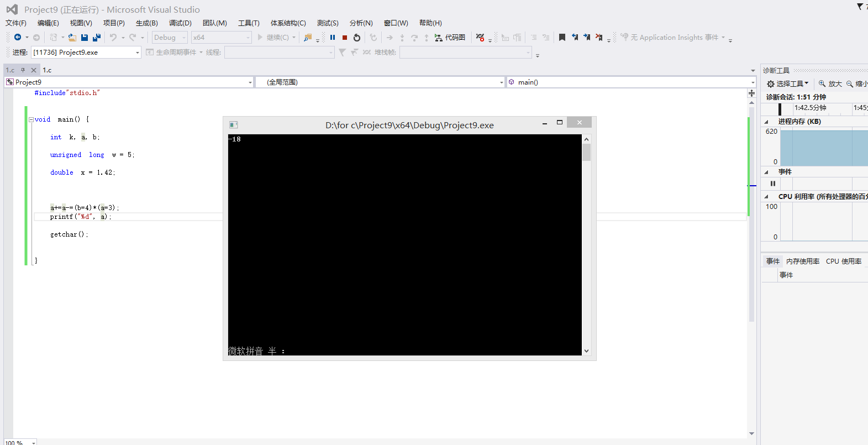This screenshot has width=868, height=445.
Task: Open the Build (生成) menu
Action: (x=147, y=23)
